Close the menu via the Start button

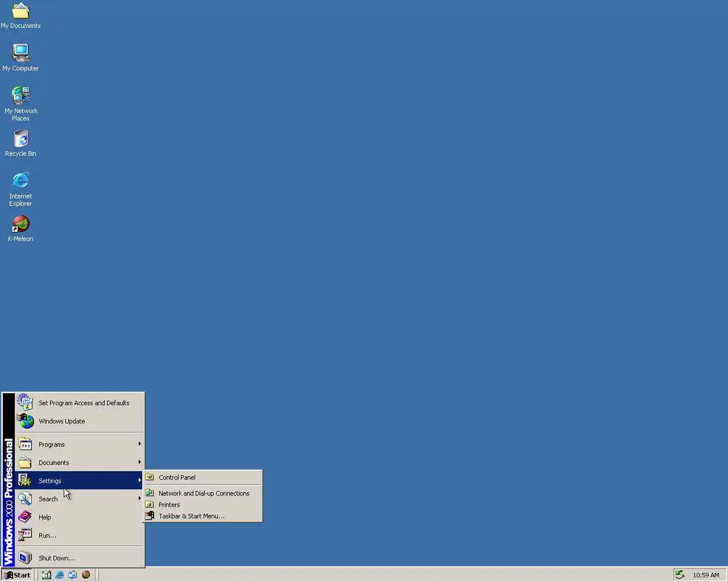click(17, 575)
